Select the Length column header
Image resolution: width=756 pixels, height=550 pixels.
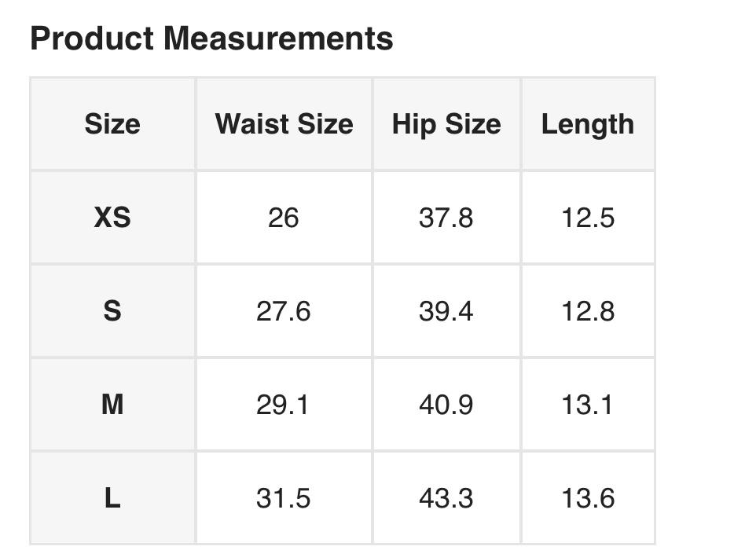(587, 124)
